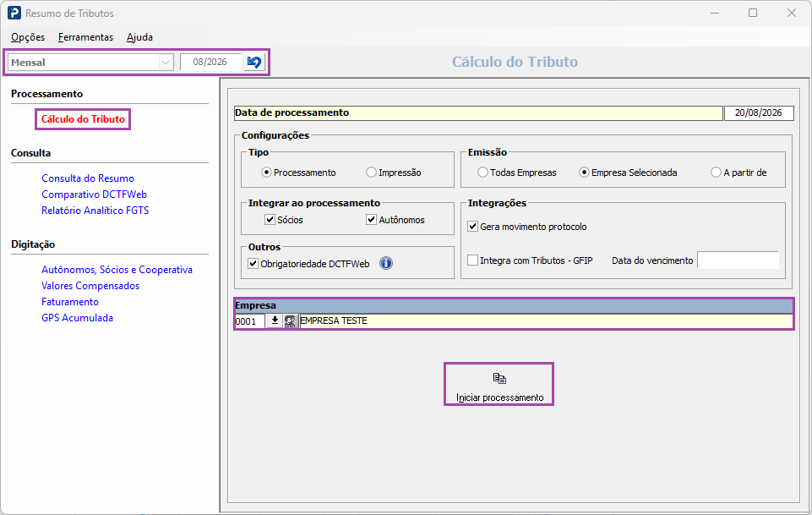
Task: Open Consulta do Resumo link
Action: point(88,178)
